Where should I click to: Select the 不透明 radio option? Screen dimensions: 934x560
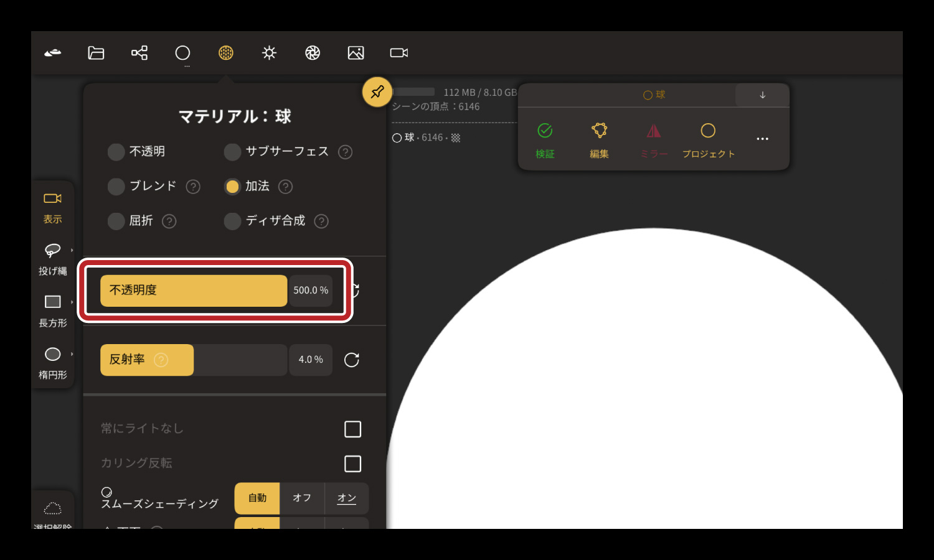click(116, 152)
